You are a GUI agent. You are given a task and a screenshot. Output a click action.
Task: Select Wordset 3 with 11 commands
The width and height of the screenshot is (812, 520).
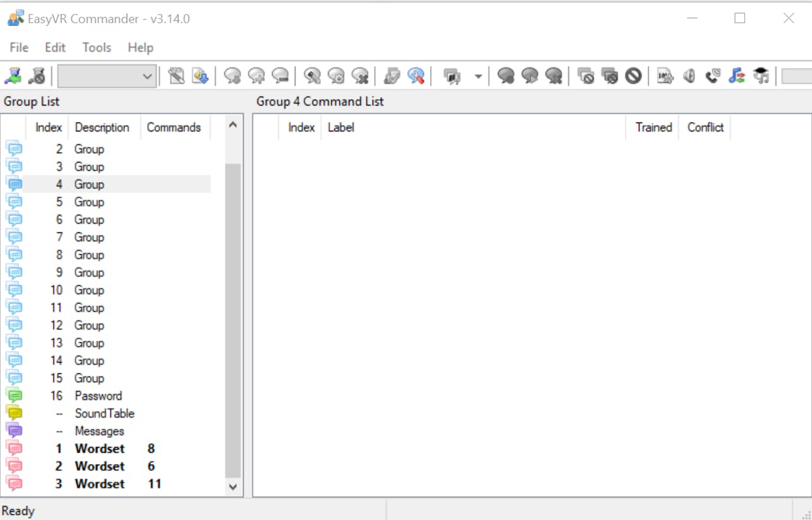point(100,484)
